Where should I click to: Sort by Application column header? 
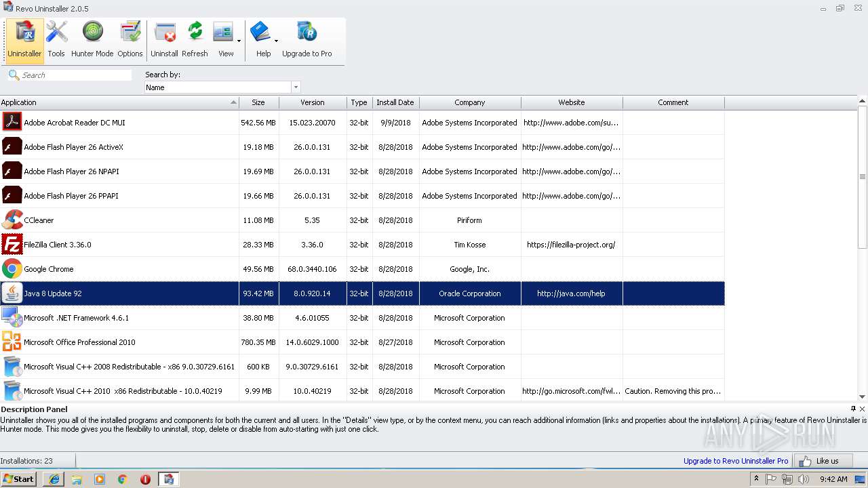pos(119,102)
